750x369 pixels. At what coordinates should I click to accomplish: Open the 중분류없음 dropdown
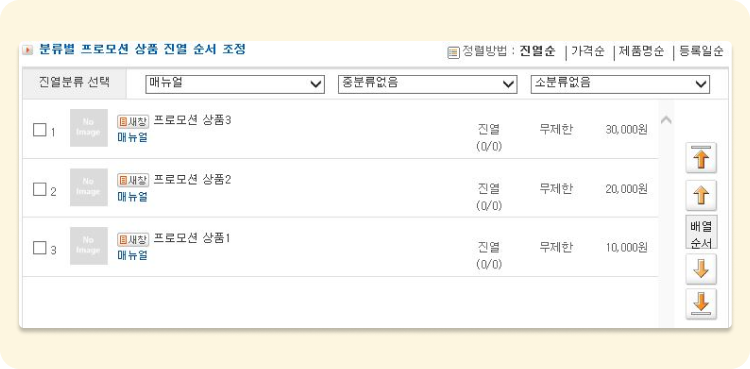(x=428, y=84)
